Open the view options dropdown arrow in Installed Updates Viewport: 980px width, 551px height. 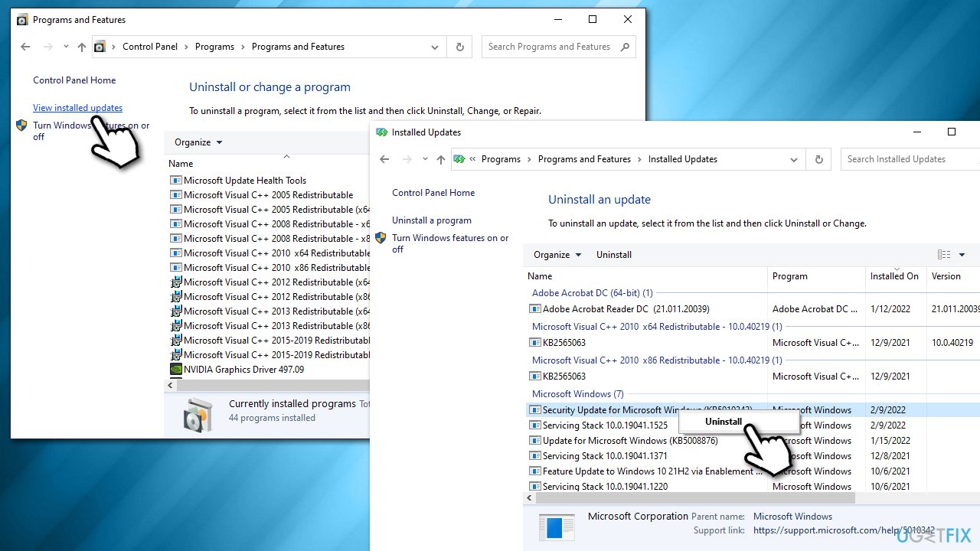(x=962, y=255)
